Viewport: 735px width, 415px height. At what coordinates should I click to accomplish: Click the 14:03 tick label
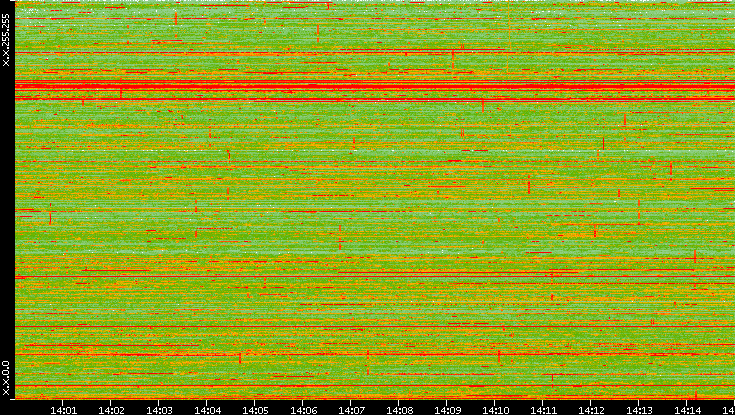(x=159, y=410)
